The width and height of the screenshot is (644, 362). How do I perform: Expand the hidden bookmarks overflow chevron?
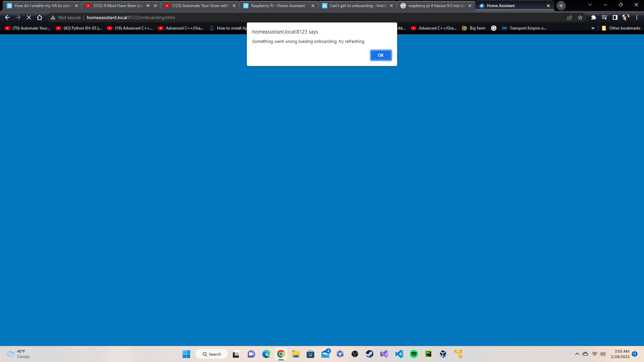tap(593, 28)
